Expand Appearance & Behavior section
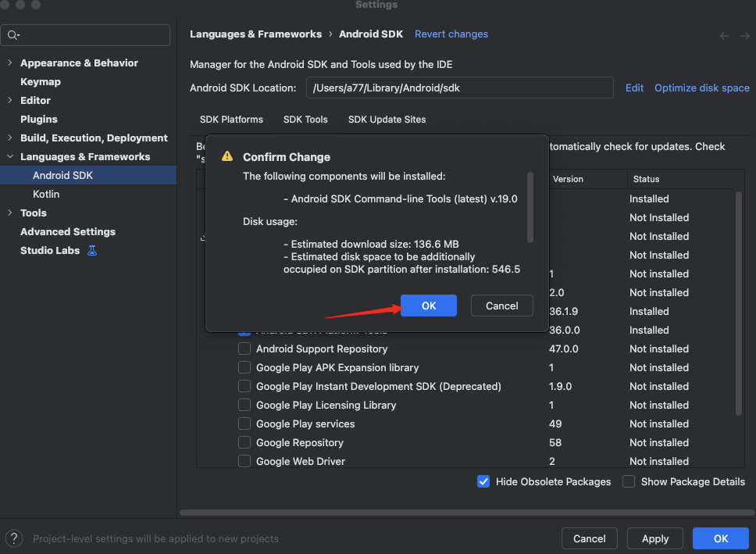 coord(9,63)
